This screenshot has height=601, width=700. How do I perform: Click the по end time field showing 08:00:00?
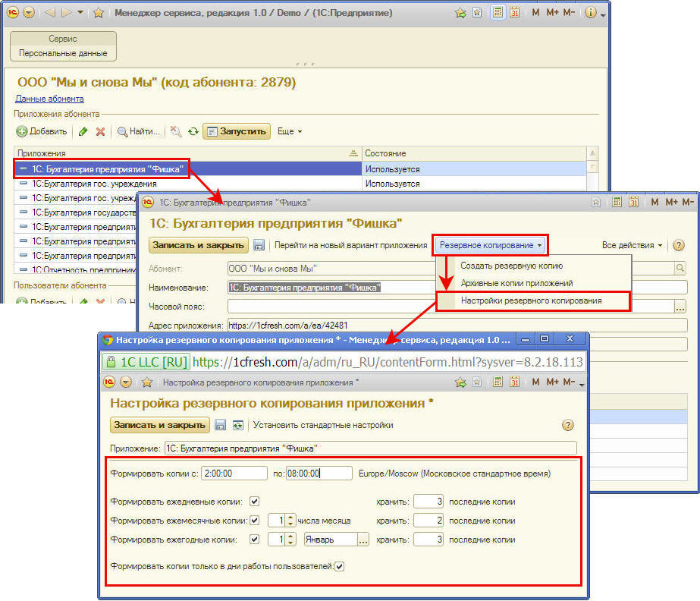pyautogui.click(x=319, y=474)
